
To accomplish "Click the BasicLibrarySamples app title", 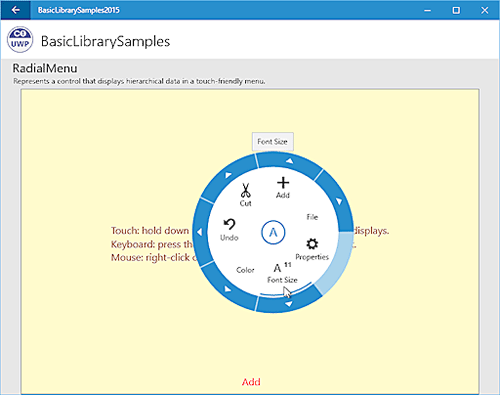I will [x=105, y=41].
